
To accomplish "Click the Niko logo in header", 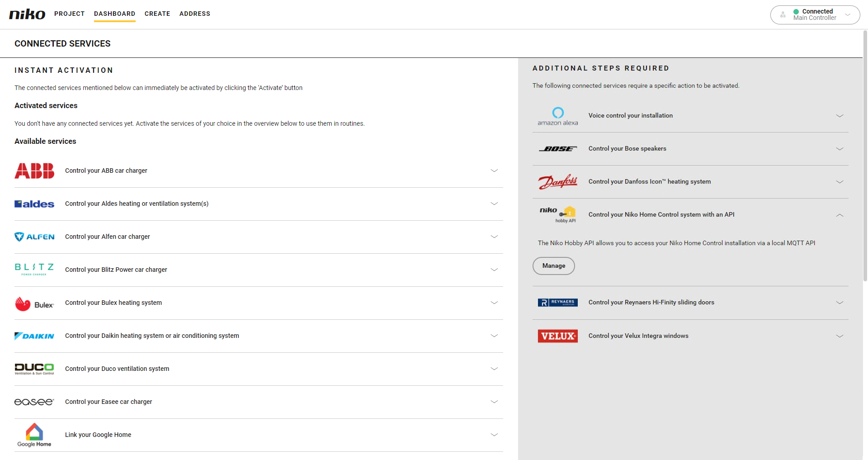I will click(x=27, y=14).
